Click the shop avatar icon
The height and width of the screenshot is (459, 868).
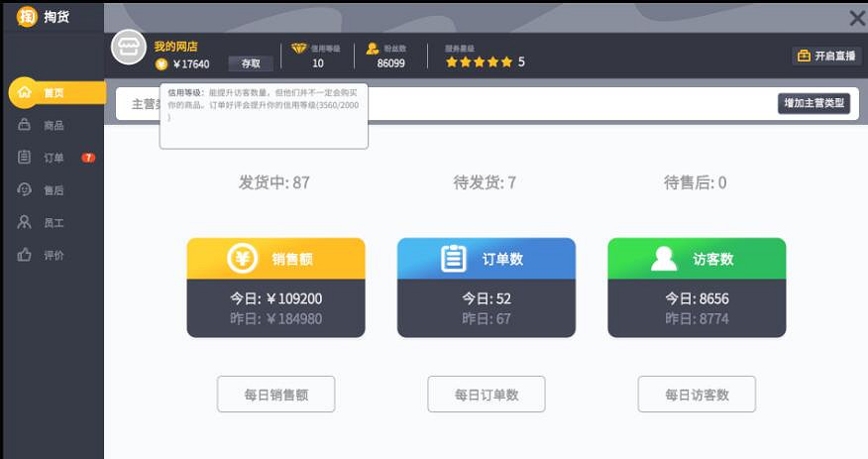[x=129, y=48]
